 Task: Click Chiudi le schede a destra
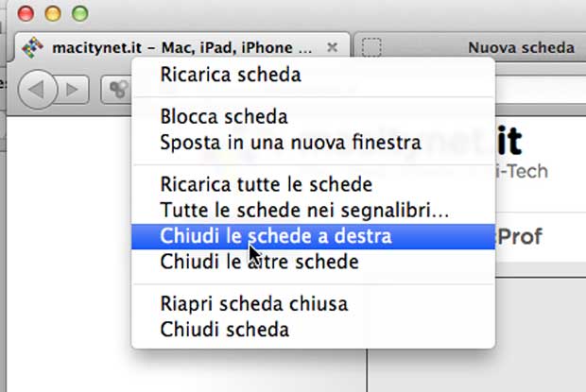click(276, 235)
